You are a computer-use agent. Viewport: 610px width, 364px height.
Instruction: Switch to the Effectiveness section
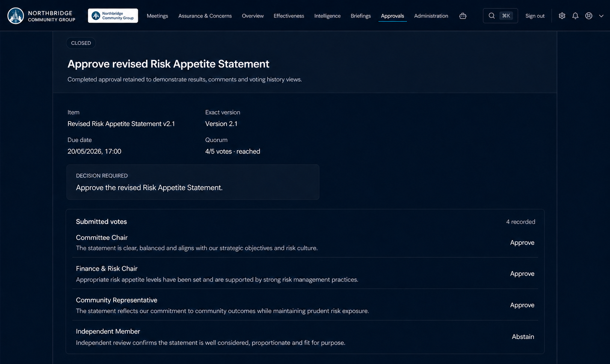tap(289, 16)
